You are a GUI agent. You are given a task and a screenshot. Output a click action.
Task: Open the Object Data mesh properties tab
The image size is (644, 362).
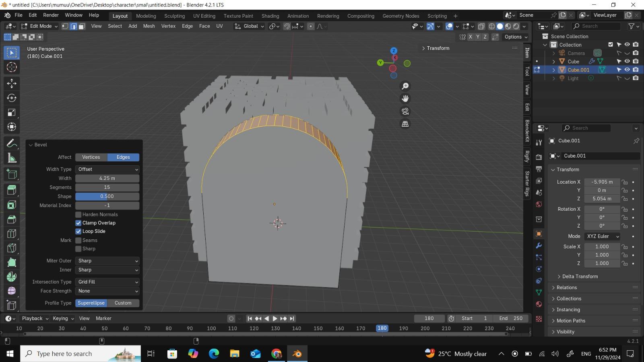(x=539, y=292)
